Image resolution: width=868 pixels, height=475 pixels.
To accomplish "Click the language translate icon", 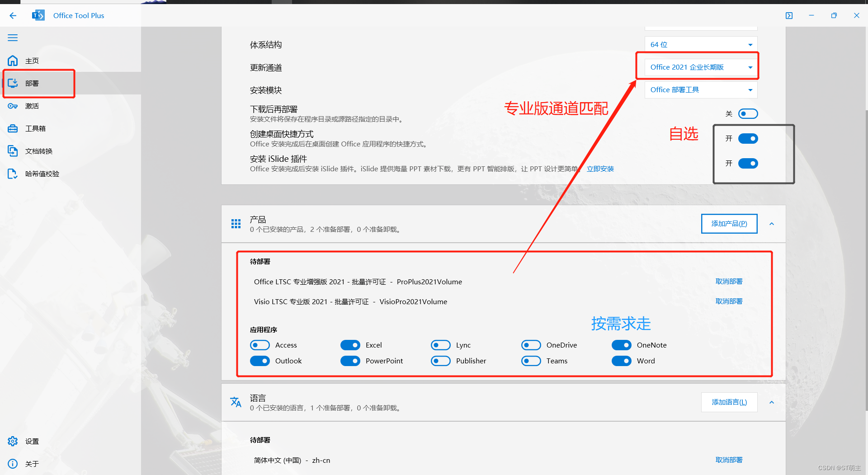I will pos(236,402).
